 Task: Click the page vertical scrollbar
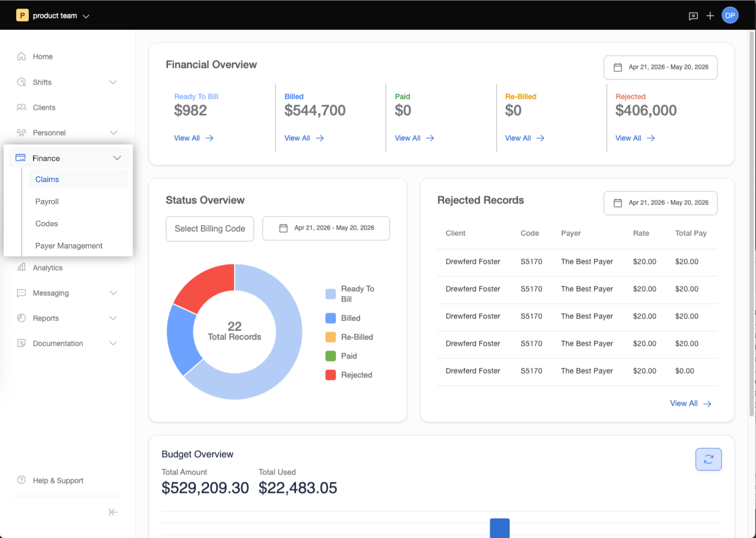pyautogui.click(x=751, y=223)
